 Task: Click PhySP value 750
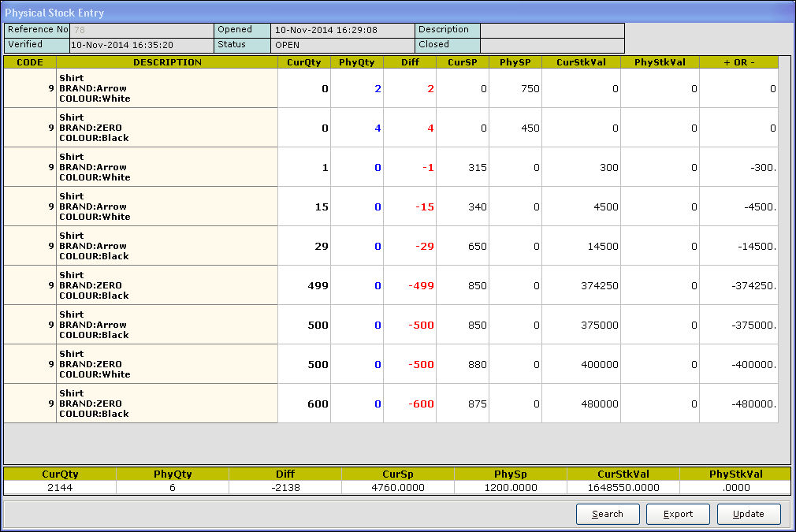[515, 89]
